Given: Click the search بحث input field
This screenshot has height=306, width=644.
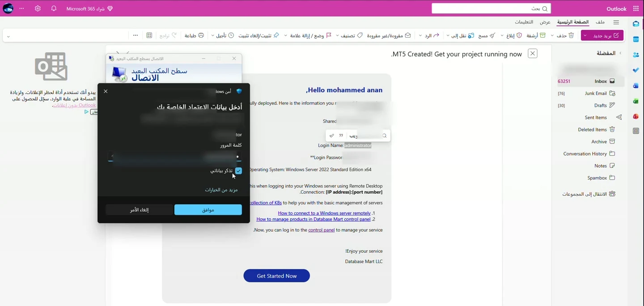Looking at the screenshot, I should click(x=491, y=8).
